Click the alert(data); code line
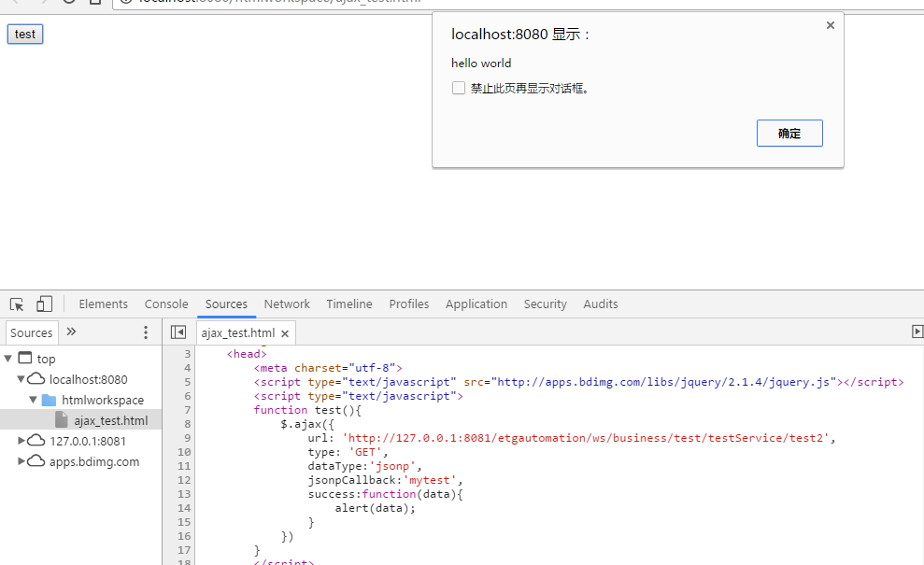This screenshot has width=924, height=565. point(376,508)
